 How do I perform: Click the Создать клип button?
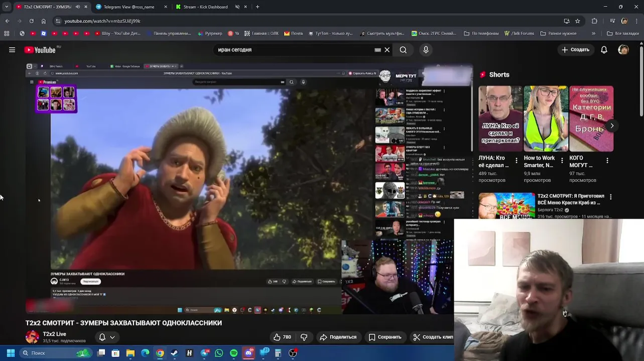(433, 337)
